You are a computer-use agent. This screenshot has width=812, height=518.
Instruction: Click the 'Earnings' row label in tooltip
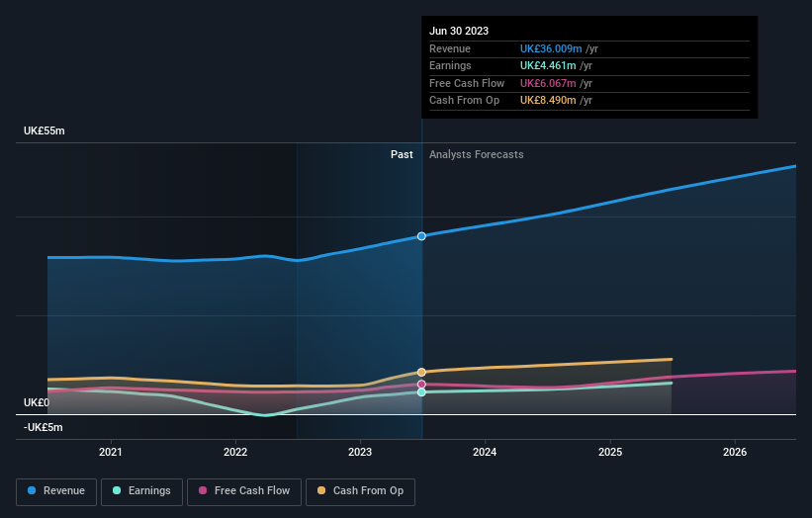[450, 65]
